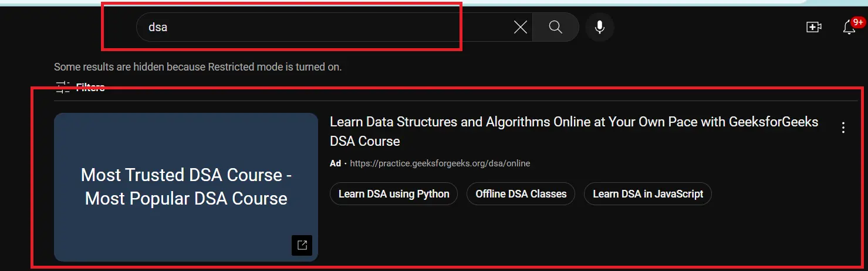Open the Create video camera icon
This screenshot has width=868, height=271.
tap(813, 27)
